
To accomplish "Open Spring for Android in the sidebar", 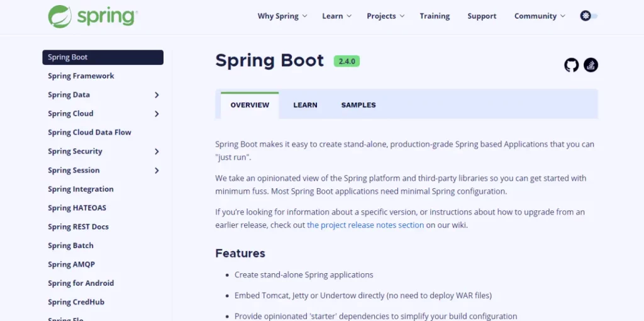I will 81,284.
